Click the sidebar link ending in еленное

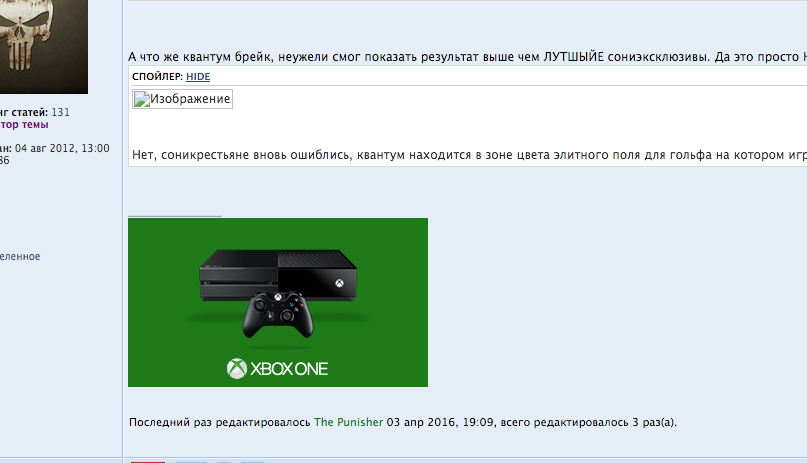20,256
